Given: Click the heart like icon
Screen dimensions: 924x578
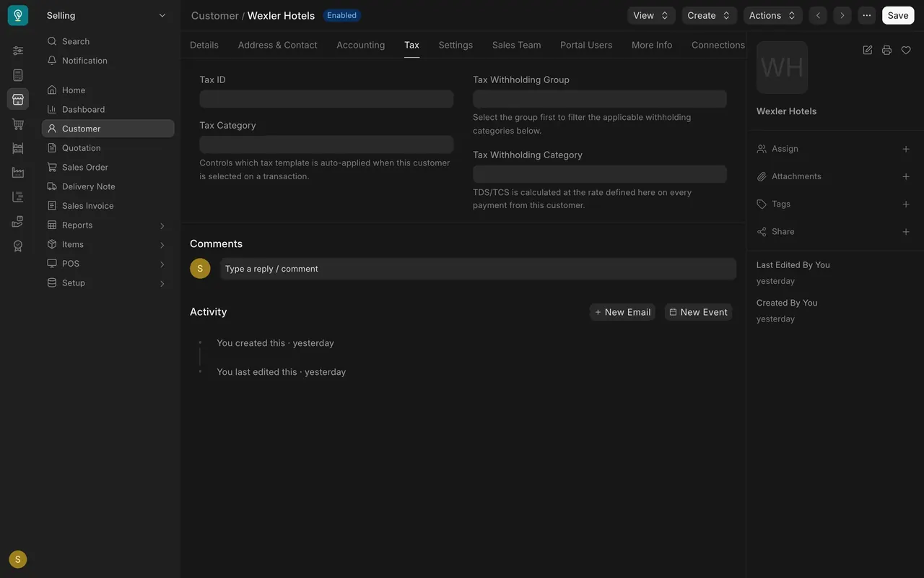Looking at the screenshot, I should [x=906, y=50].
